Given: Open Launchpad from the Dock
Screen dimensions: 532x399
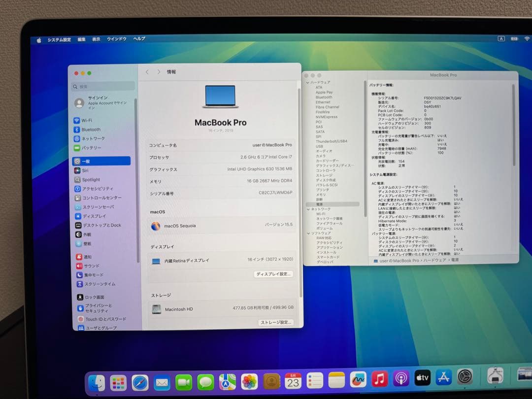Looking at the screenshot, I should (x=118, y=383).
